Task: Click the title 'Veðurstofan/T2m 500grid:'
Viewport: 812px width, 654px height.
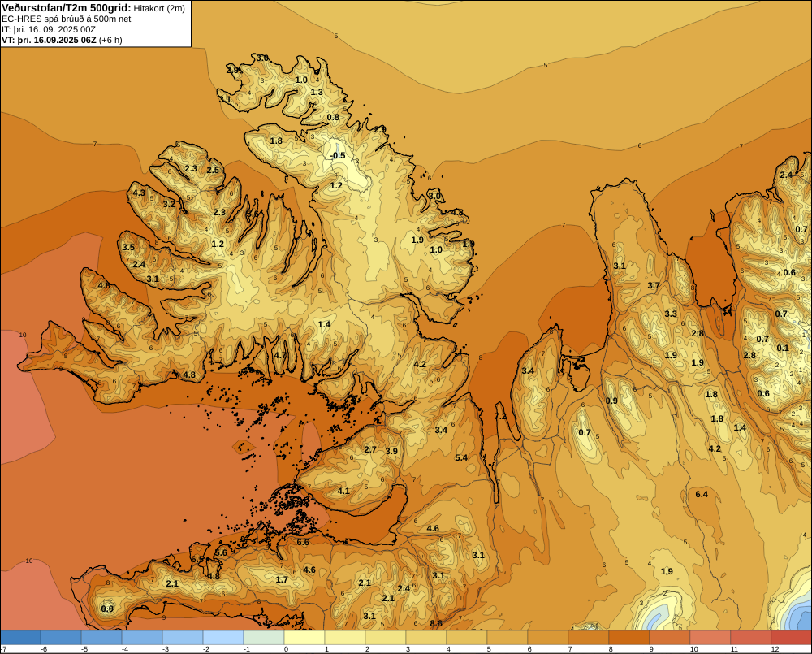Action: click(x=67, y=8)
